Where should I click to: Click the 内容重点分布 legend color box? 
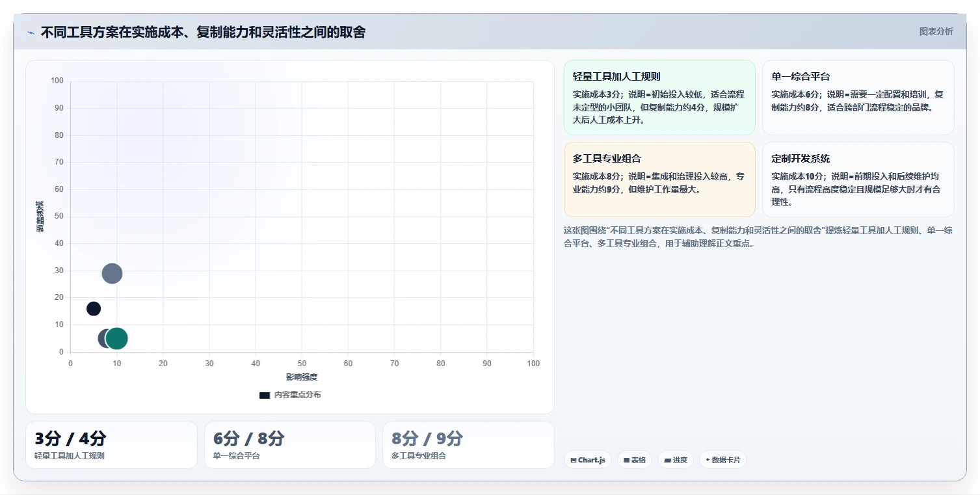[265, 395]
